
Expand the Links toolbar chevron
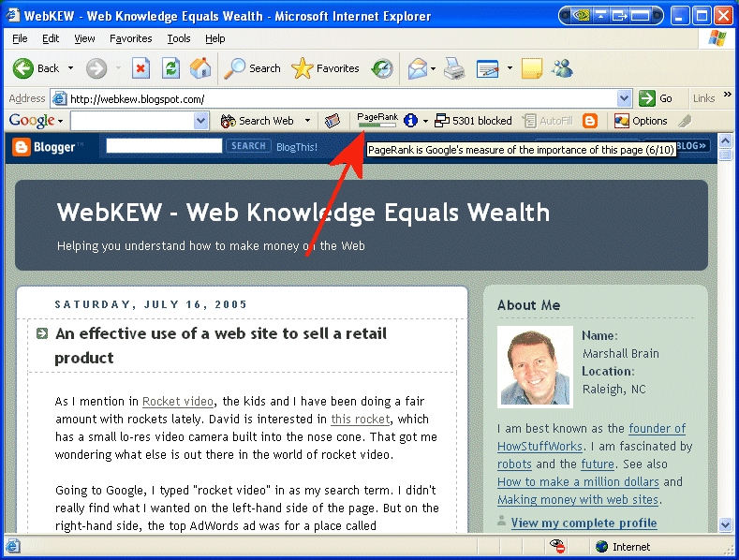point(728,95)
